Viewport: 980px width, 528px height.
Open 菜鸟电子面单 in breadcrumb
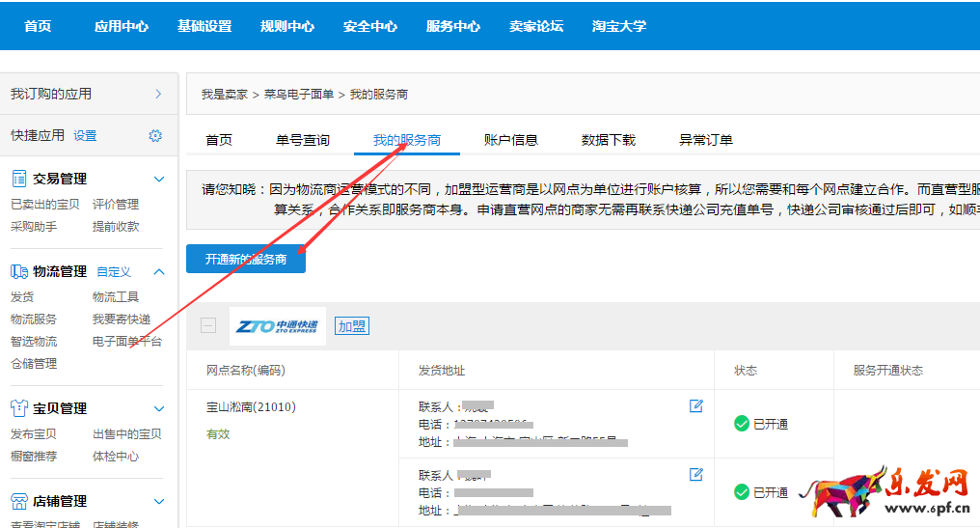click(x=298, y=95)
